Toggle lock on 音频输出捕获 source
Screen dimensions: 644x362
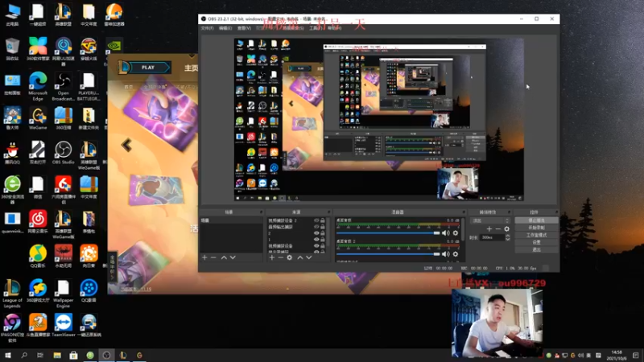pyautogui.click(x=323, y=227)
